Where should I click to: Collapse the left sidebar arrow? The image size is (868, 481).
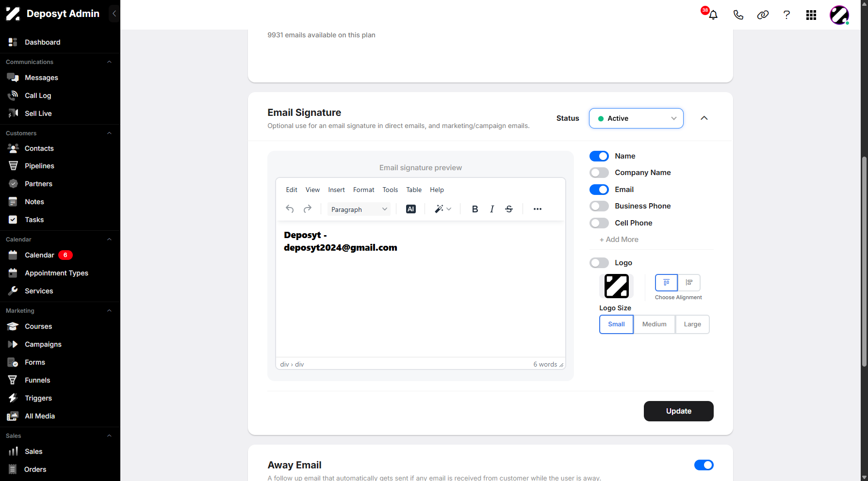[x=114, y=14]
